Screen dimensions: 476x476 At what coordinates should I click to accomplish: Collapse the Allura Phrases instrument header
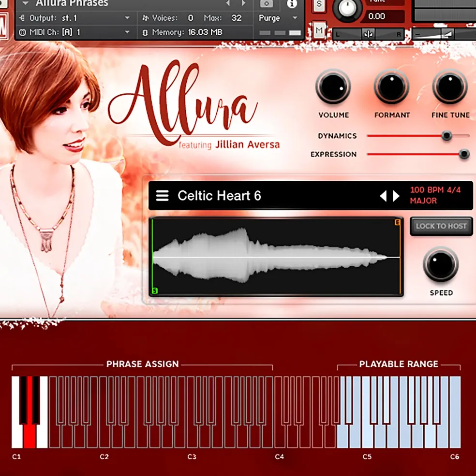click(x=26, y=3)
